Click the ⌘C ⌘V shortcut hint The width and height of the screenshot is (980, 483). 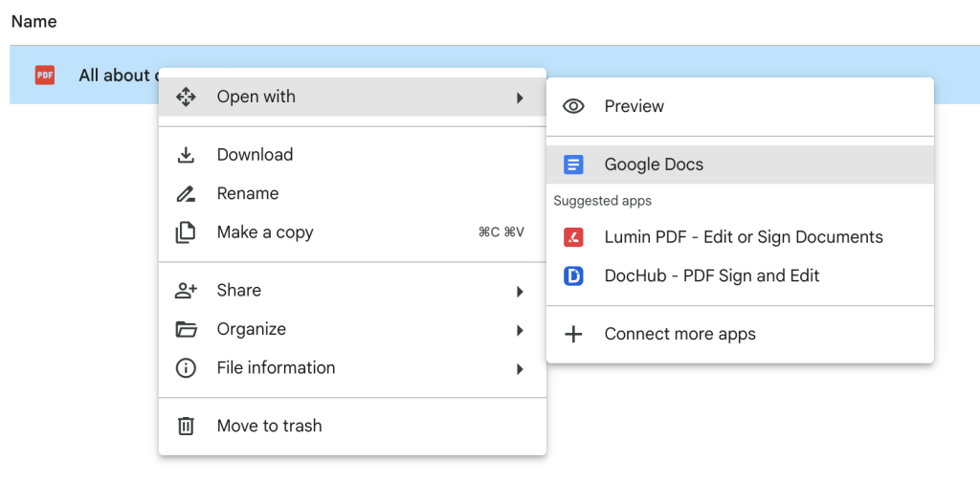[x=501, y=233]
